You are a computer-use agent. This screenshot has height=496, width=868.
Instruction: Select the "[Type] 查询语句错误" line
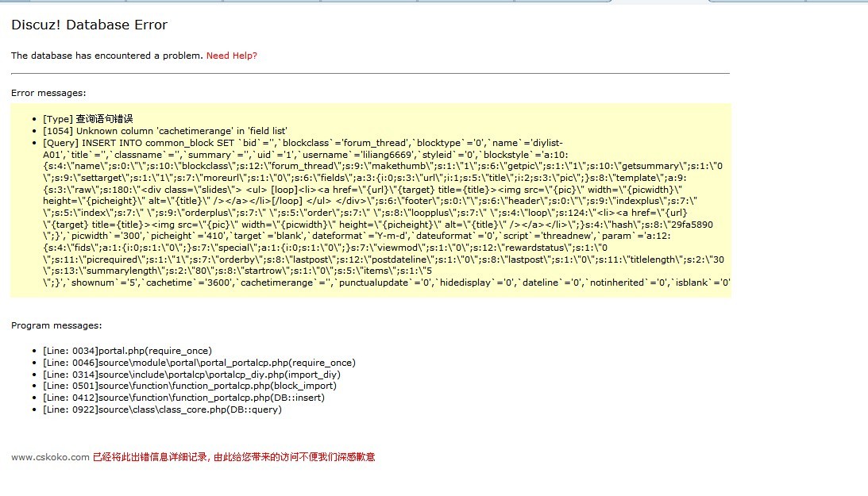(x=88, y=119)
